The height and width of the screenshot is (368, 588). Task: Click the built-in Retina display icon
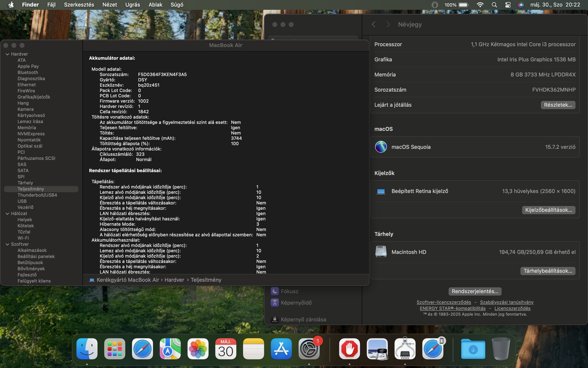381,191
